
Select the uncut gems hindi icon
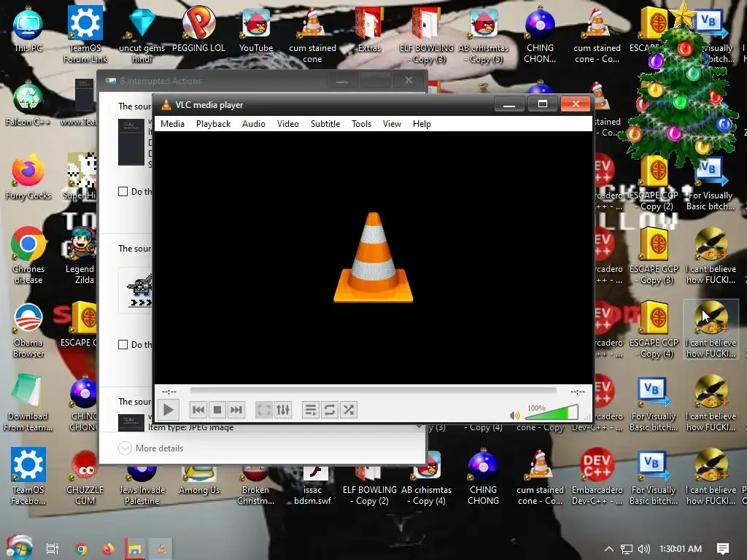click(142, 34)
